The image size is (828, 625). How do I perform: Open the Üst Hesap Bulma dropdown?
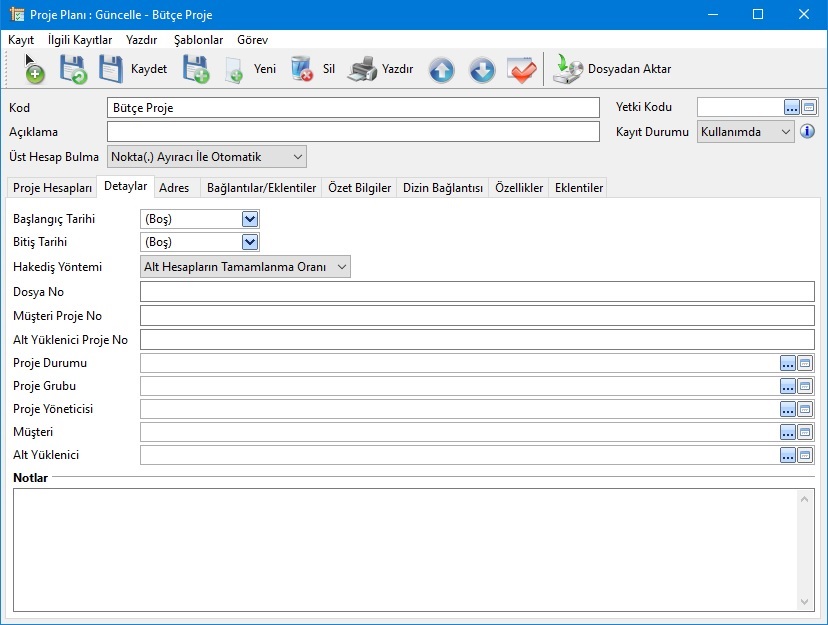297,156
